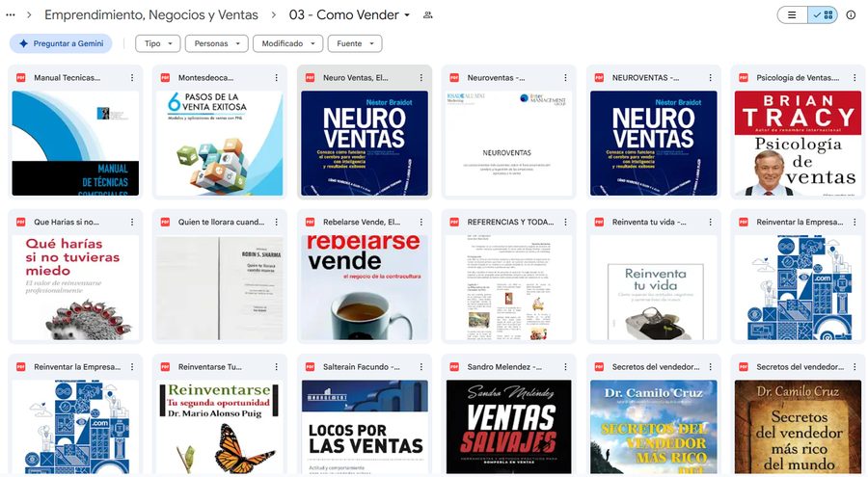This screenshot has height=477, width=868.
Task: Select file name 'Quien te llorara cuand...'
Action: click(x=222, y=222)
